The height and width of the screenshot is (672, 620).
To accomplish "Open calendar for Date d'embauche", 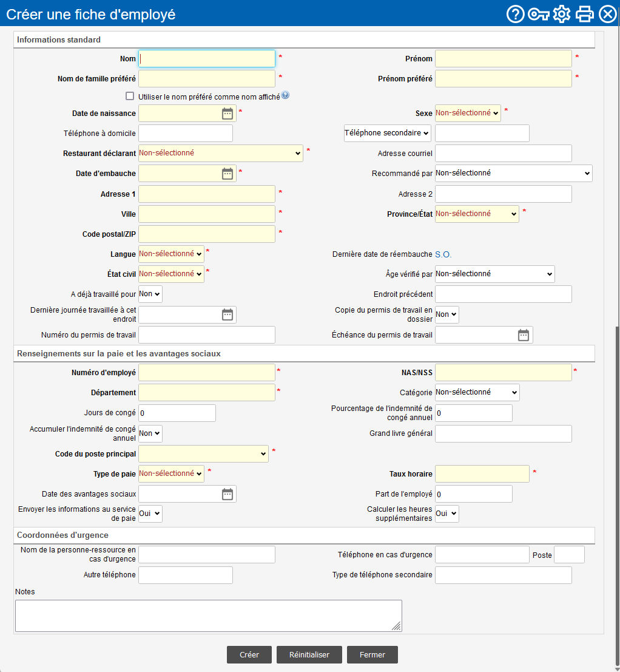I will tap(227, 174).
